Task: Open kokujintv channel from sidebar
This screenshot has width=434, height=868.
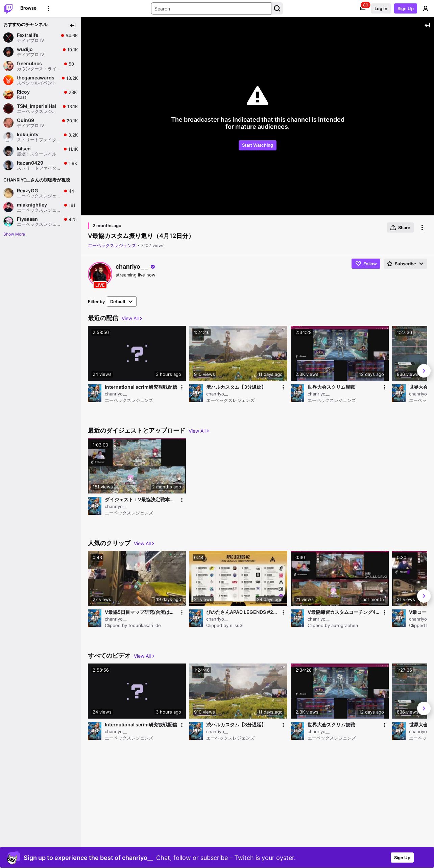Action: pos(41,137)
